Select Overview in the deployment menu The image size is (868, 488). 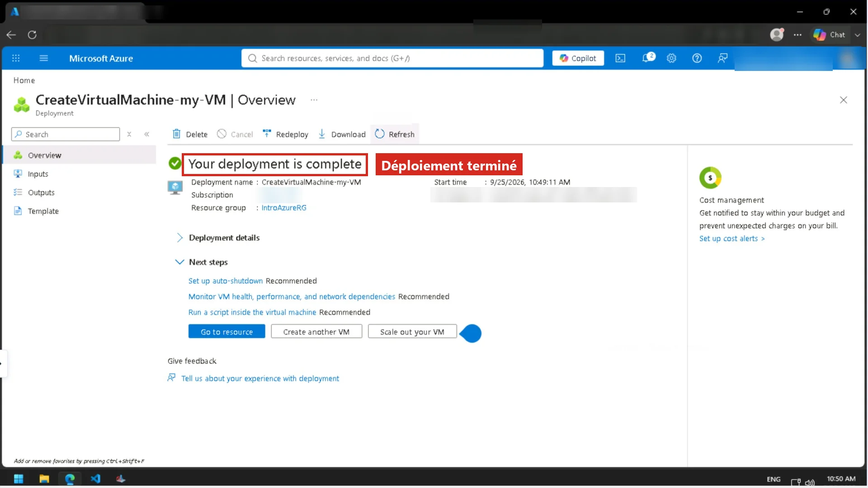(x=80, y=155)
